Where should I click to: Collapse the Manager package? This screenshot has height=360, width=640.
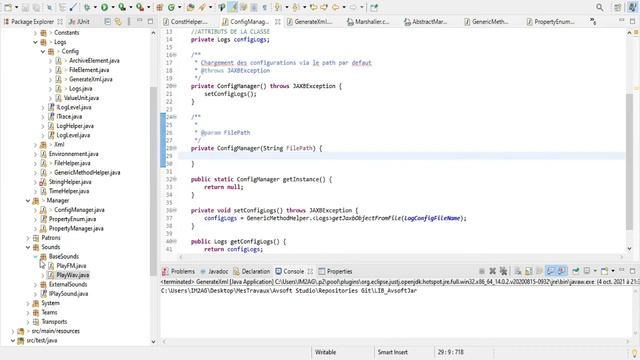(x=28, y=201)
